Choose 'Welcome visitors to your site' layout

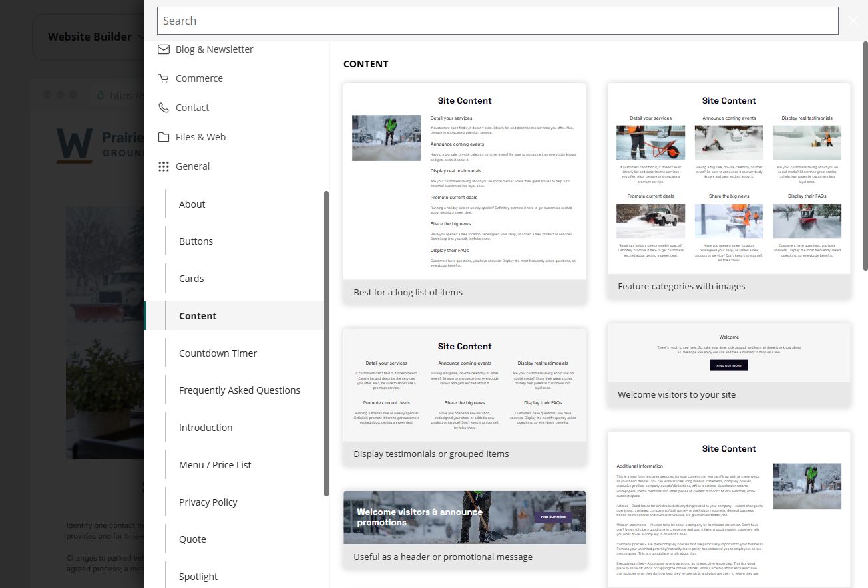click(729, 365)
